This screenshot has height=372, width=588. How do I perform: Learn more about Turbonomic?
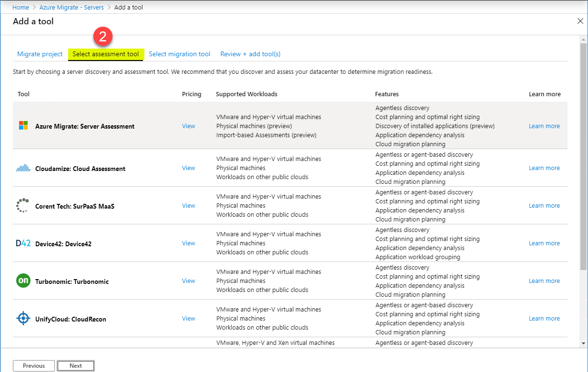click(544, 281)
